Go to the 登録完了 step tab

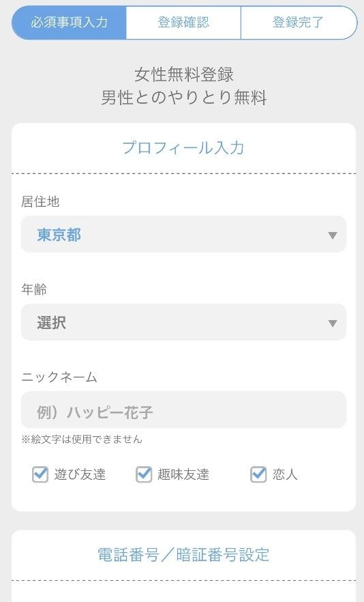299,23
